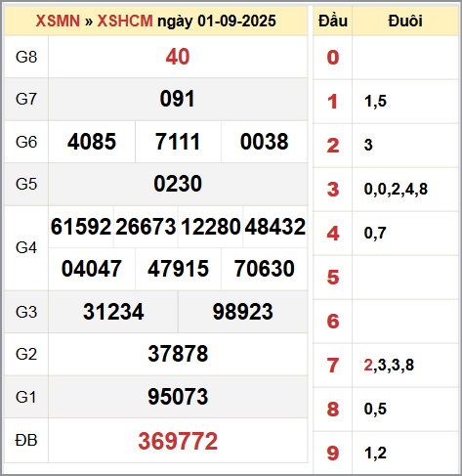
Task: Click the ĐB row label
Action: coord(26,440)
